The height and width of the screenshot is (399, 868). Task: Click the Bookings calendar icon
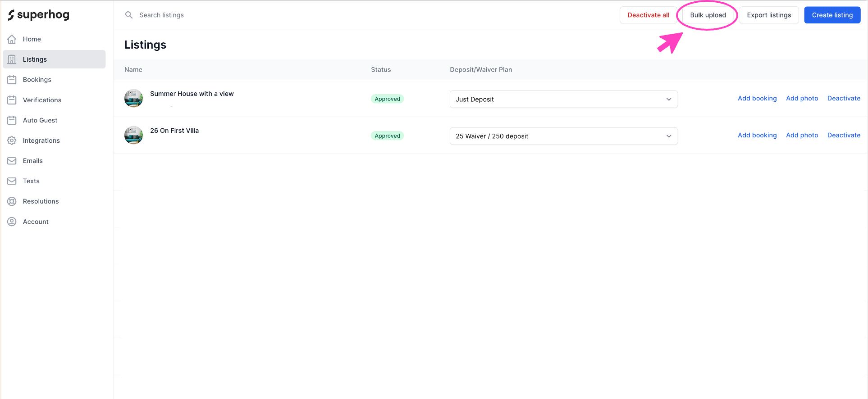point(12,80)
